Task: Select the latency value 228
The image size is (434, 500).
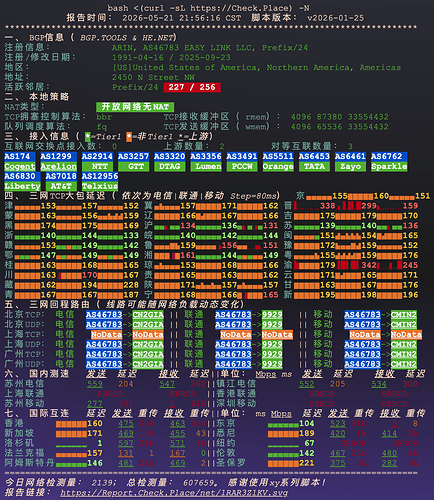Action: click(x=131, y=285)
